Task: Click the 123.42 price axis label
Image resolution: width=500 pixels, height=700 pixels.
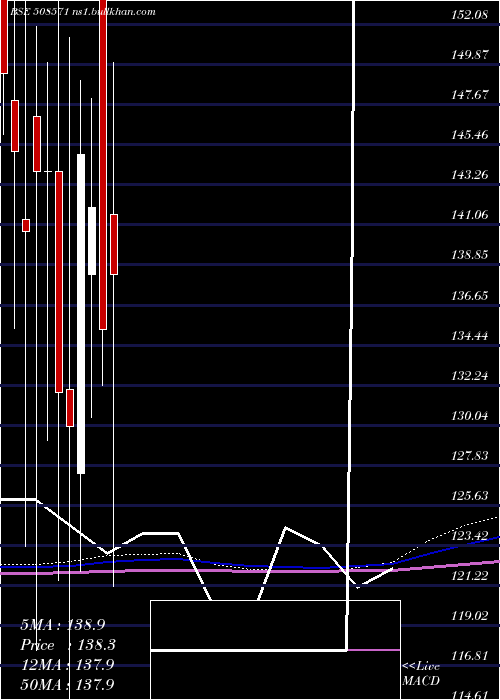Action: coord(469,535)
